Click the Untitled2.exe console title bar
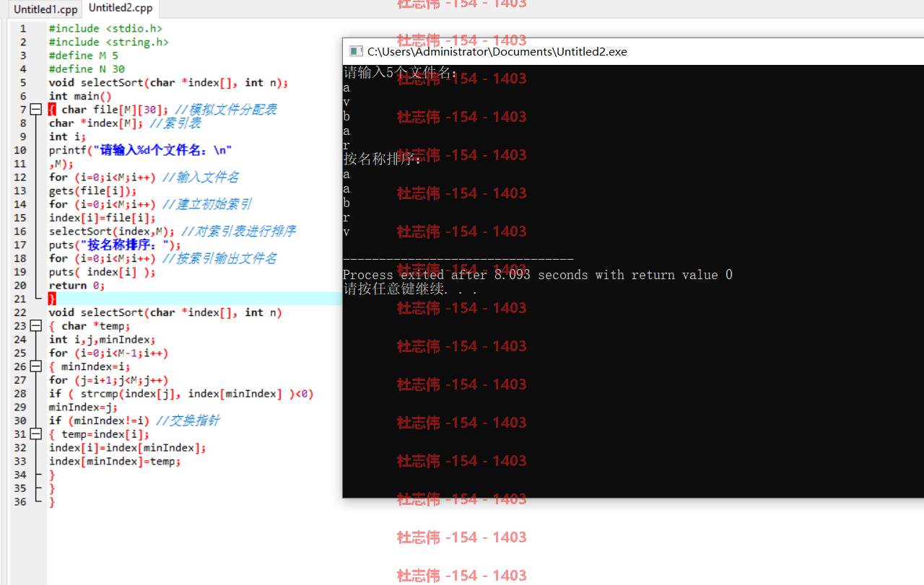 click(x=633, y=51)
